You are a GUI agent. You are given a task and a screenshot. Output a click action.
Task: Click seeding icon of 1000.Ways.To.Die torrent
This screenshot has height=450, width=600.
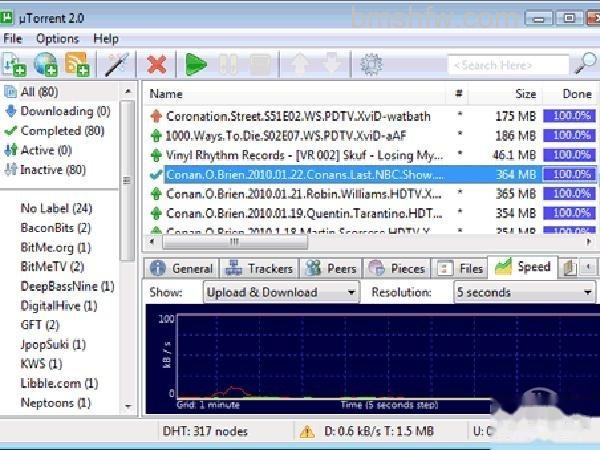click(156, 135)
